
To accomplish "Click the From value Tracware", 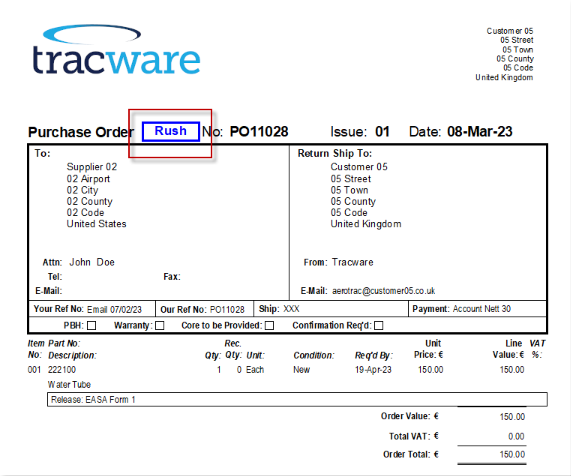I will coord(353,262).
